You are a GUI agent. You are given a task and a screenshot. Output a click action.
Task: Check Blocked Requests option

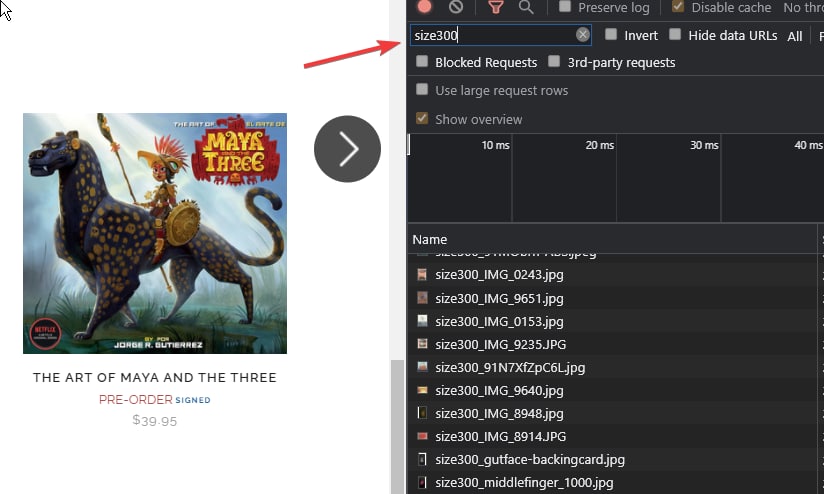click(422, 61)
